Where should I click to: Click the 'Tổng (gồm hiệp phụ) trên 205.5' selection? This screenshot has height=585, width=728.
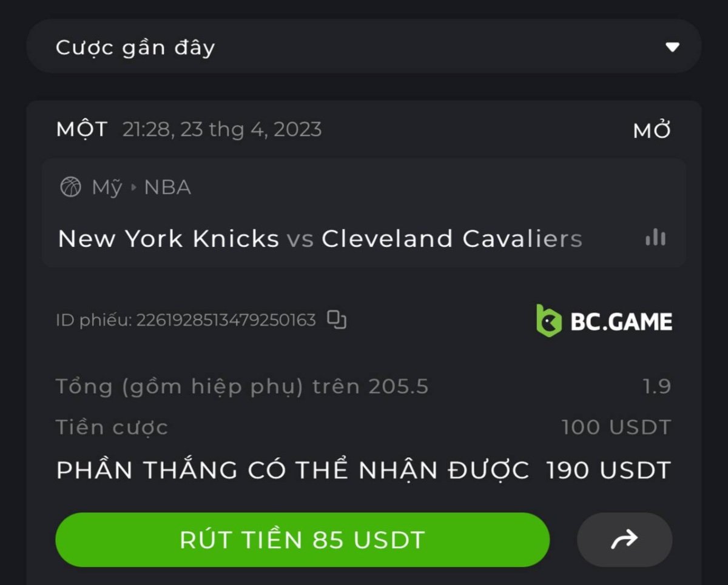(242, 387)
